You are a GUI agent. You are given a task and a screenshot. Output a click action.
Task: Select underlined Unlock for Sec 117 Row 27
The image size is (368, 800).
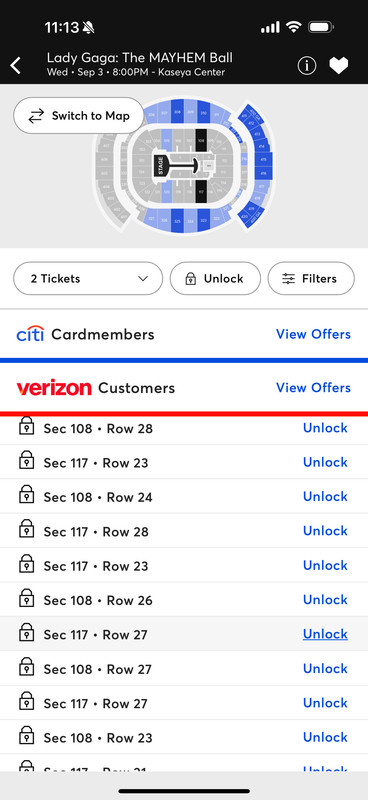pyautogui.click(x=325, y=634)
